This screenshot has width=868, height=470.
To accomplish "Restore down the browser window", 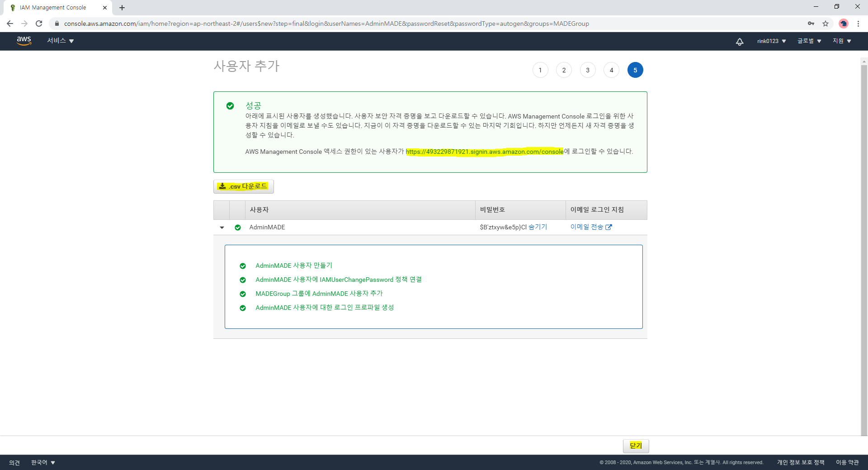I will [837, 7].
